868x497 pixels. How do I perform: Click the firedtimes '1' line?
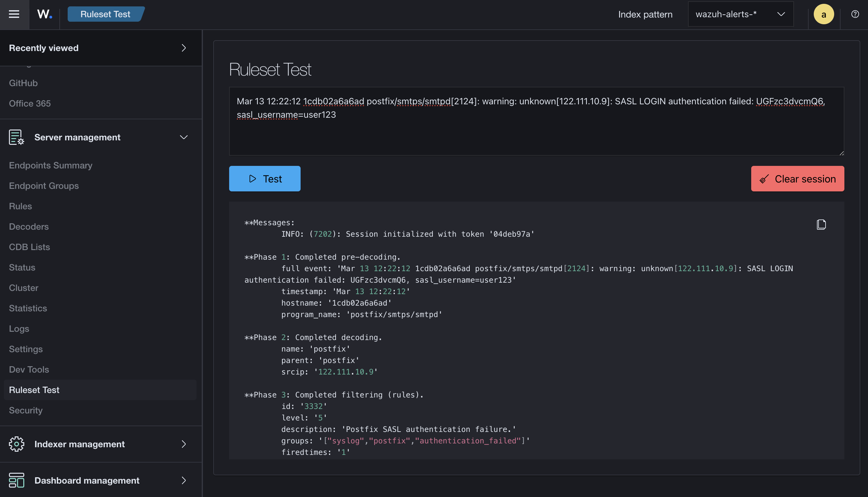316,452
